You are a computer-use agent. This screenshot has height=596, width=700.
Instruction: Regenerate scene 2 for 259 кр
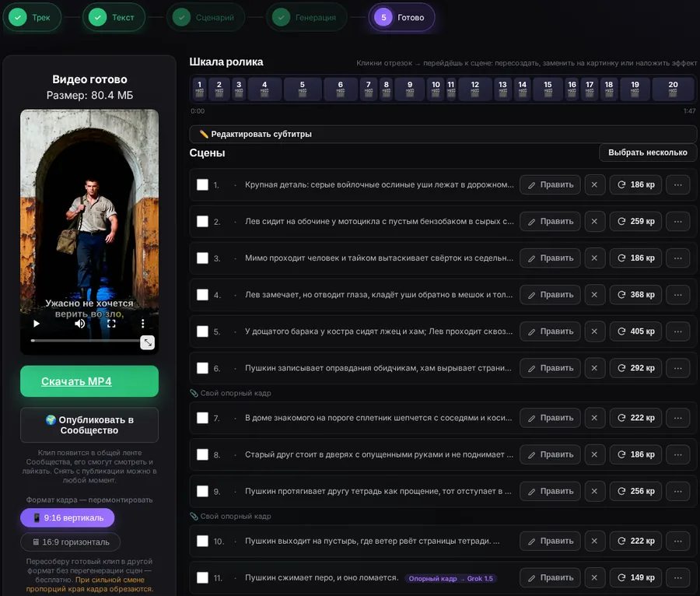tap(635, 222)
